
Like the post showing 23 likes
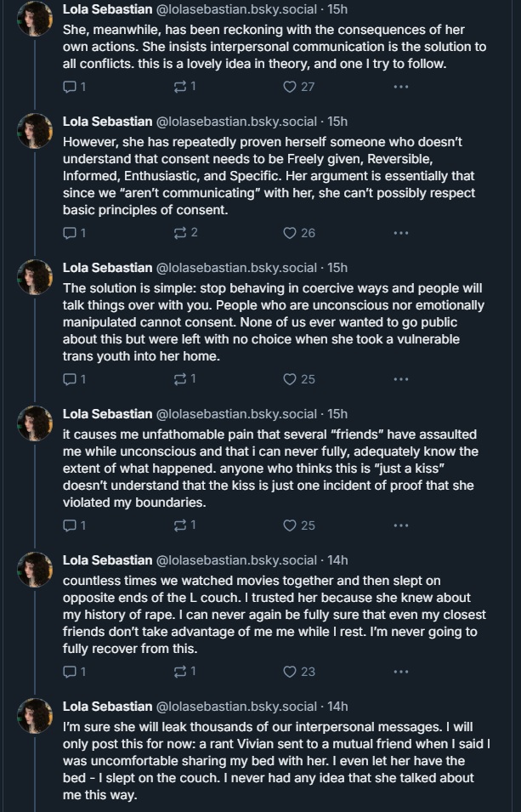[289, 672]
